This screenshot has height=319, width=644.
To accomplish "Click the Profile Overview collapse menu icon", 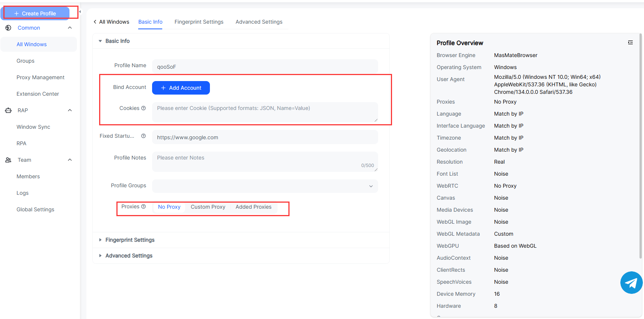I will tap(630, 43).
